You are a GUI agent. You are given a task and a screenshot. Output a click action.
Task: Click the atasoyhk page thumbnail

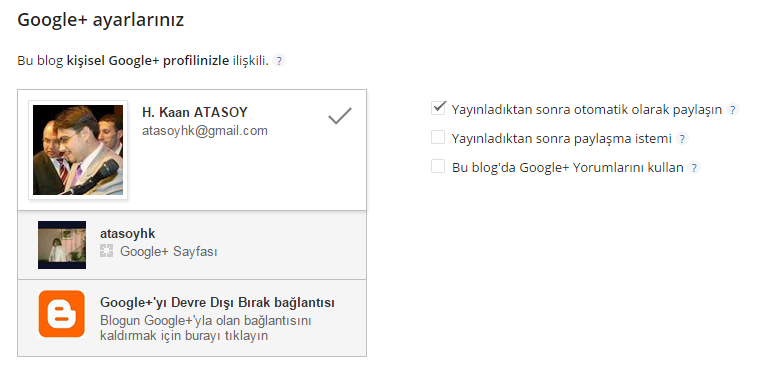click(x=62, y=245)
